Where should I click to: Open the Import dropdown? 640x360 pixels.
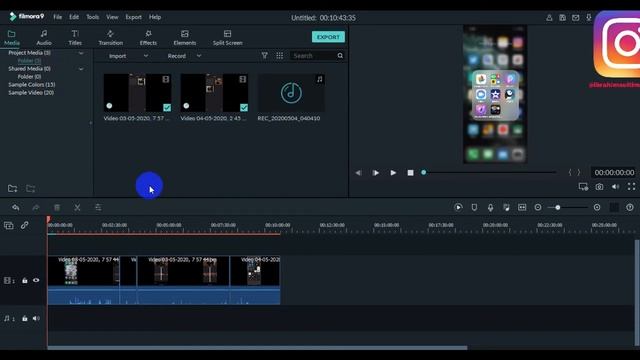pyautogui.click(x=128, y=56)
